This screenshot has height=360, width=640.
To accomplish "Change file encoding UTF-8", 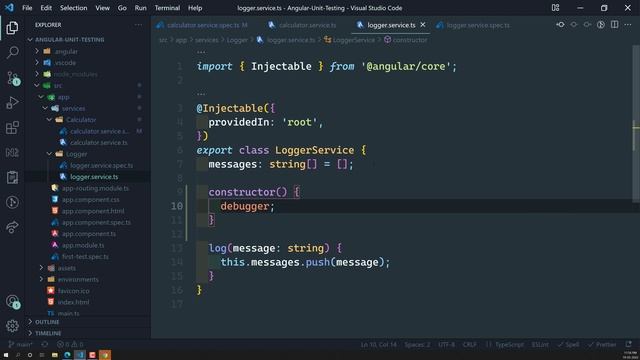I will click(x=446, y=344).
